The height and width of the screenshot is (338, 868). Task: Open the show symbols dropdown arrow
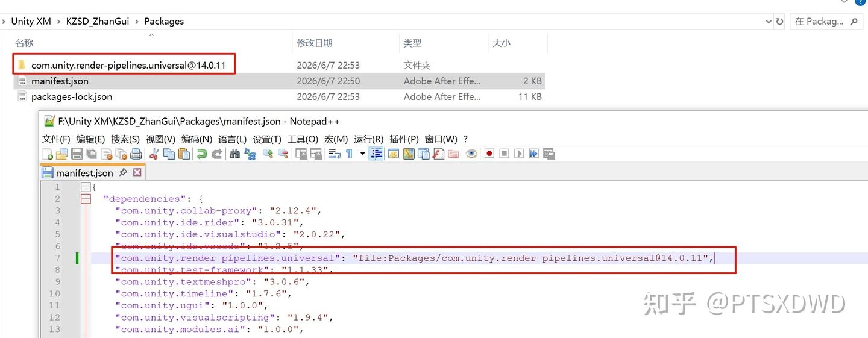pyautogui.click(x=362, y=154)
